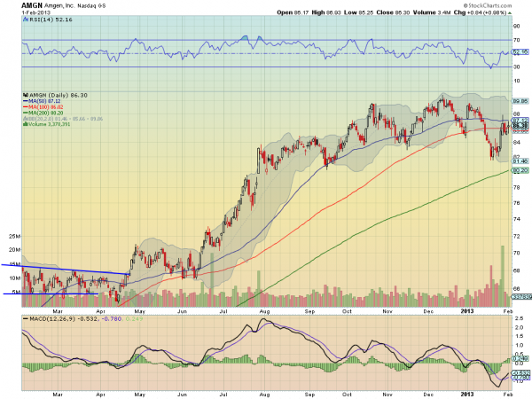Click the Dec label on MACD panel axis
Screen dimensions: 532x399
click(x=428, y=395)
